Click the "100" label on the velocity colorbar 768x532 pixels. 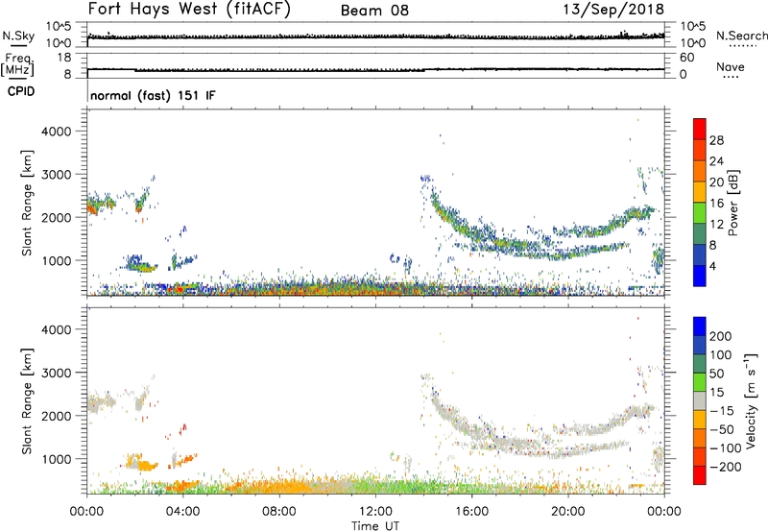[x=721, y=355]
